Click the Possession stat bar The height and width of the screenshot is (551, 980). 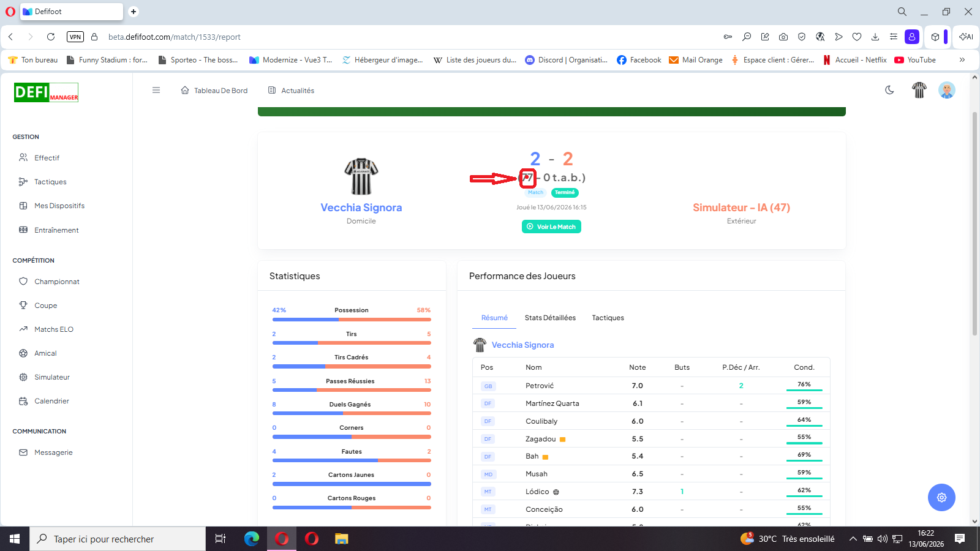point(352,320)
